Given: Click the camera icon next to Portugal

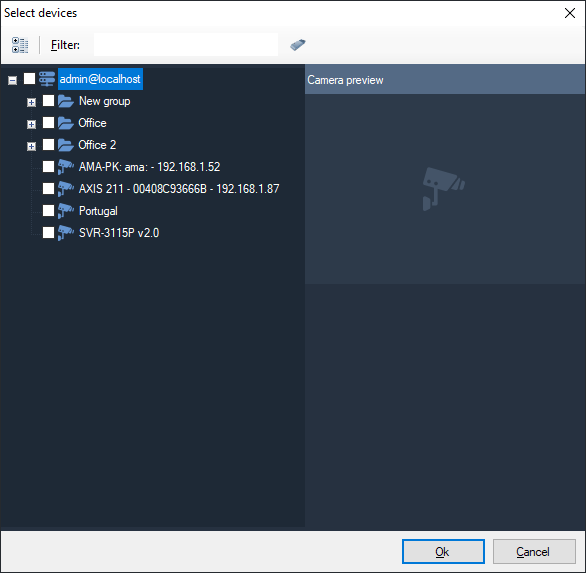Looking at the screenshot, I should [66, 211].
